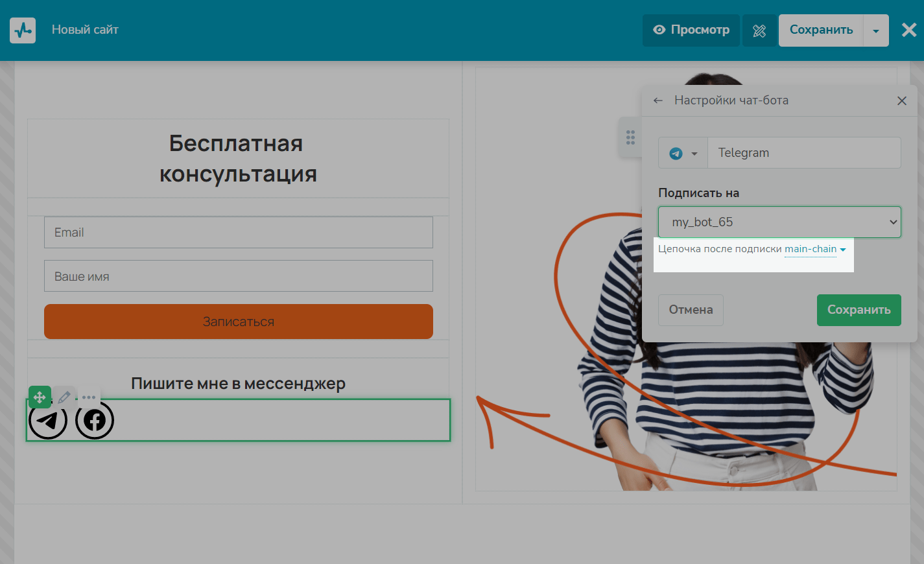
Task: Click into the Email input field
Action: 239,233
